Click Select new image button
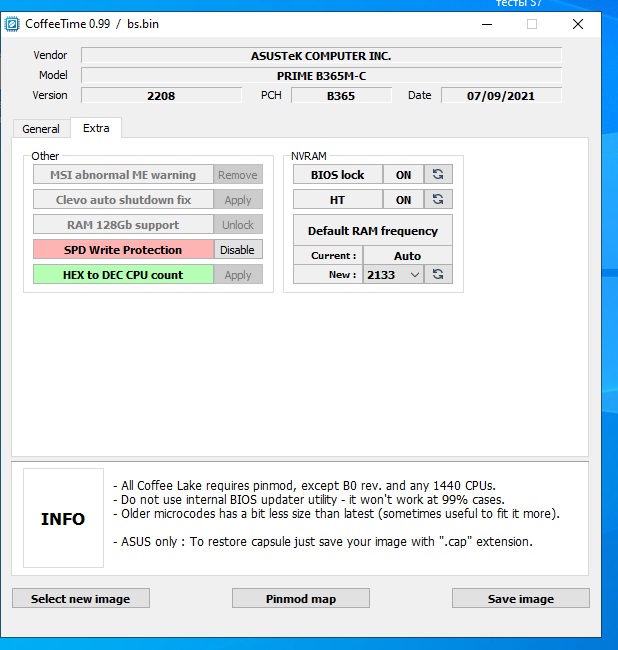Viewport: 618px width, 650px height. click(x=81, y=599)
